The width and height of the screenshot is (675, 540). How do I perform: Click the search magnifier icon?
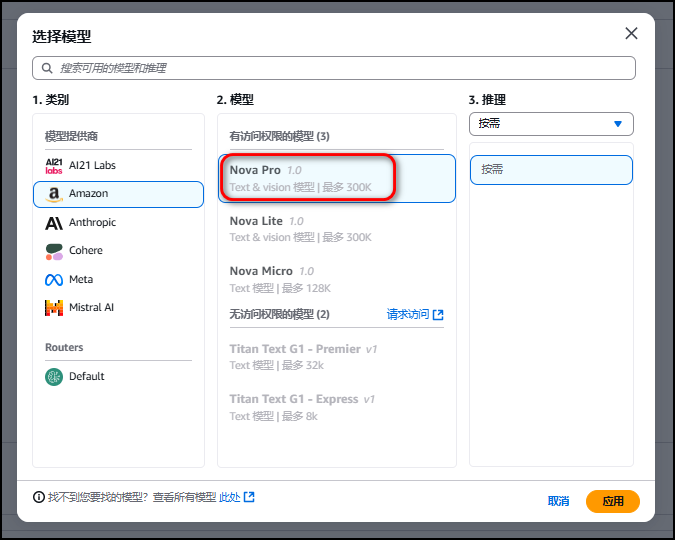coord(47,68)
